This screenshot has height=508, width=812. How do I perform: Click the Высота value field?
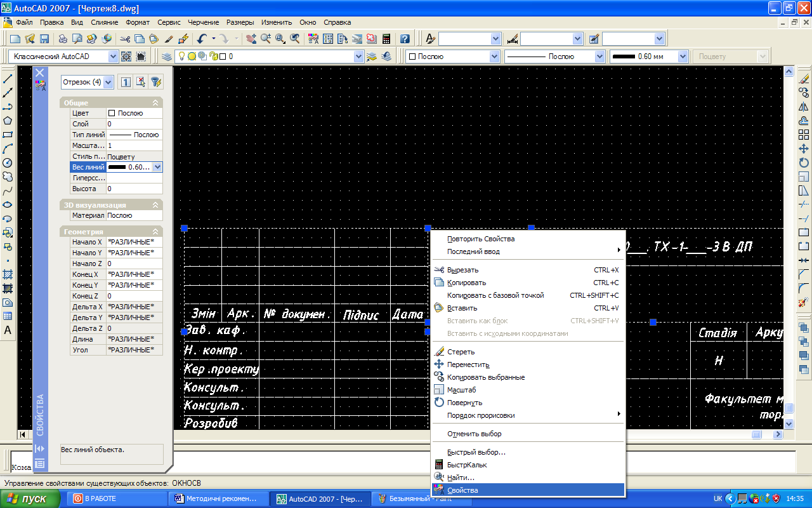134,189
